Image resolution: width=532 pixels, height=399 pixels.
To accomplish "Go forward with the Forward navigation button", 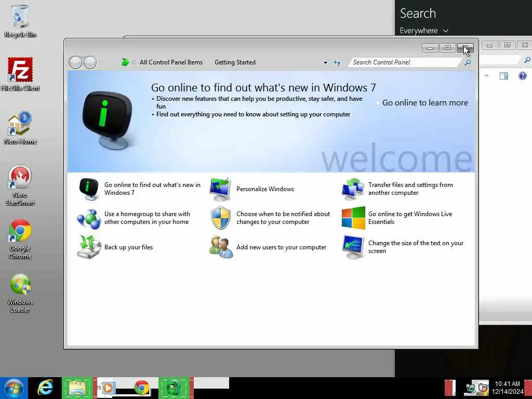I will pyautogui.click(x=90, y=62).
